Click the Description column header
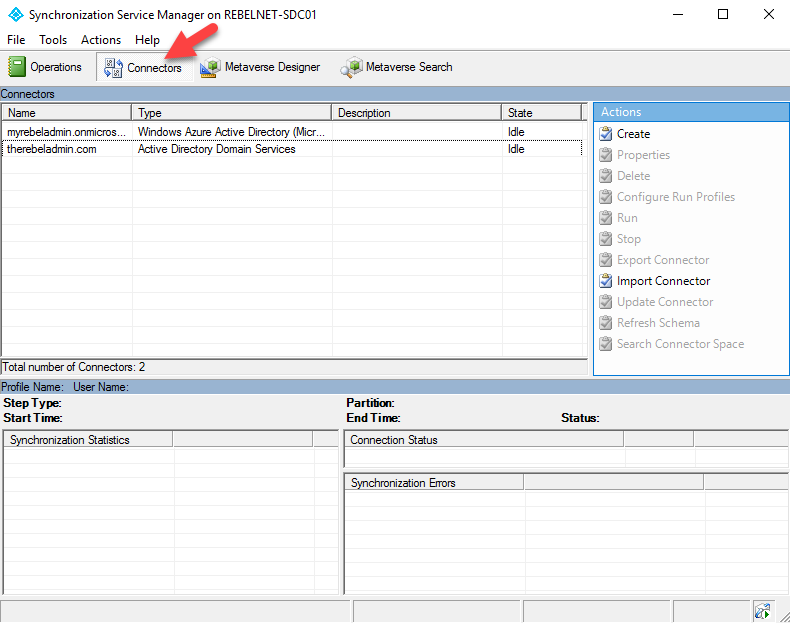The width and height of the screenshot is (790, 623). (x=417, y=113)
